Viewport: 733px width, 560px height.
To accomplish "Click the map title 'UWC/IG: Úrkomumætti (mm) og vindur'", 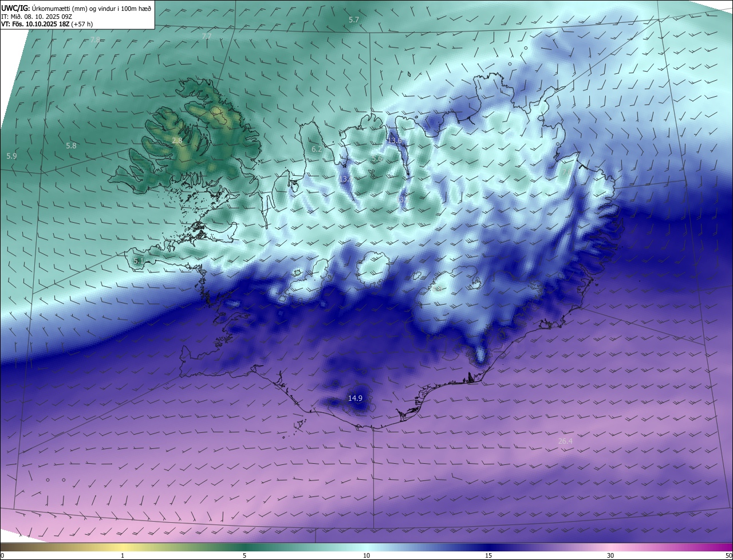I will pos(76,8).
